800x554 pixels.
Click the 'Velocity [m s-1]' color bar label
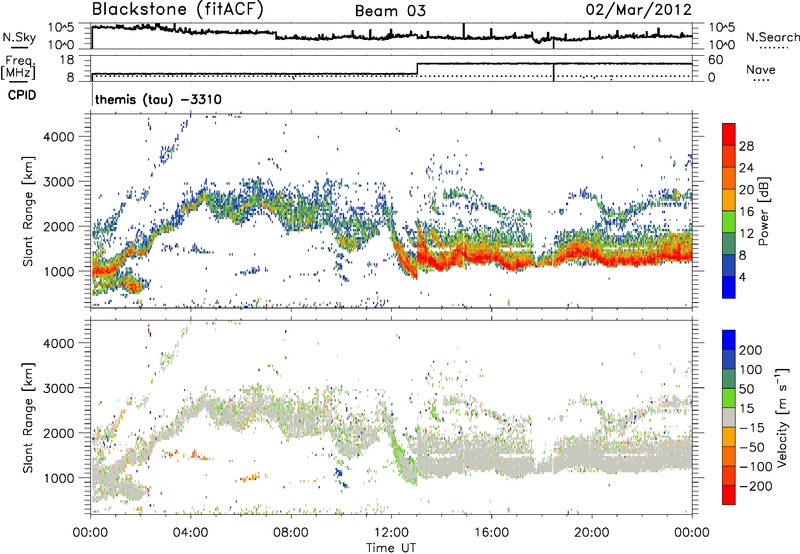click(x=782, y=417)
